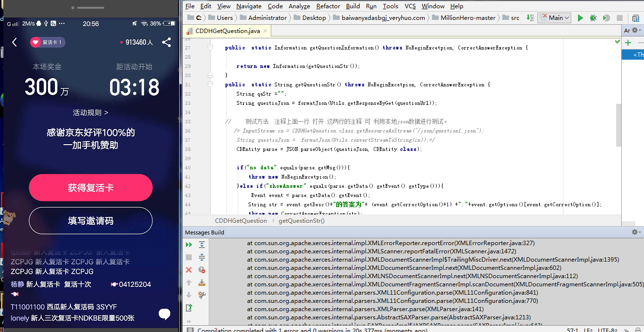Tap the back arrow in the phone app
The image size is (644, 332).
pos(15,43)
